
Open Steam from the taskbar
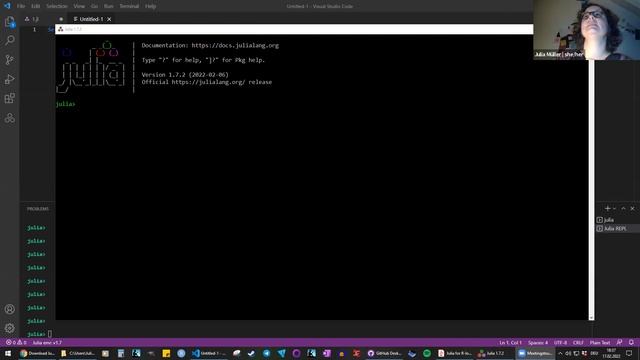(251, 353)
